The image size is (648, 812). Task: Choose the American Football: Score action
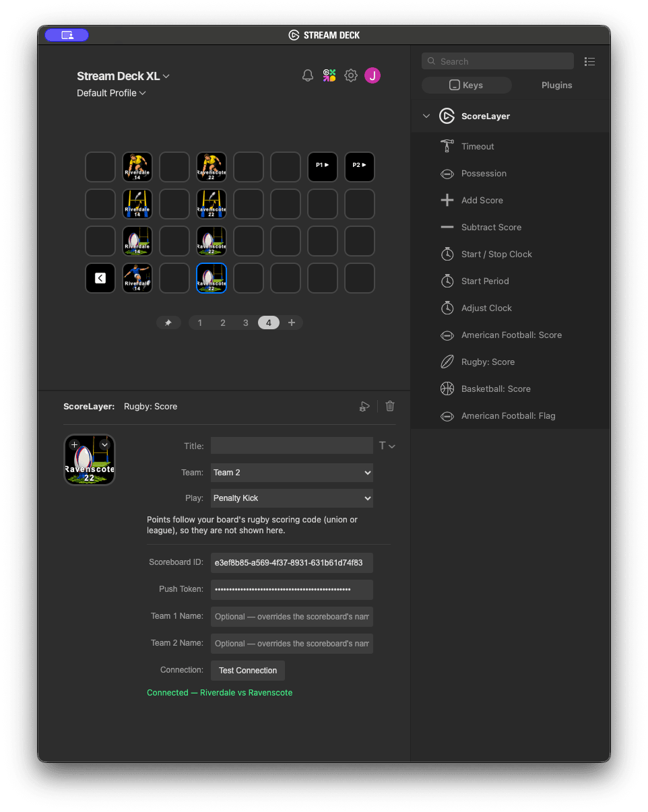(x=510, y=335)
